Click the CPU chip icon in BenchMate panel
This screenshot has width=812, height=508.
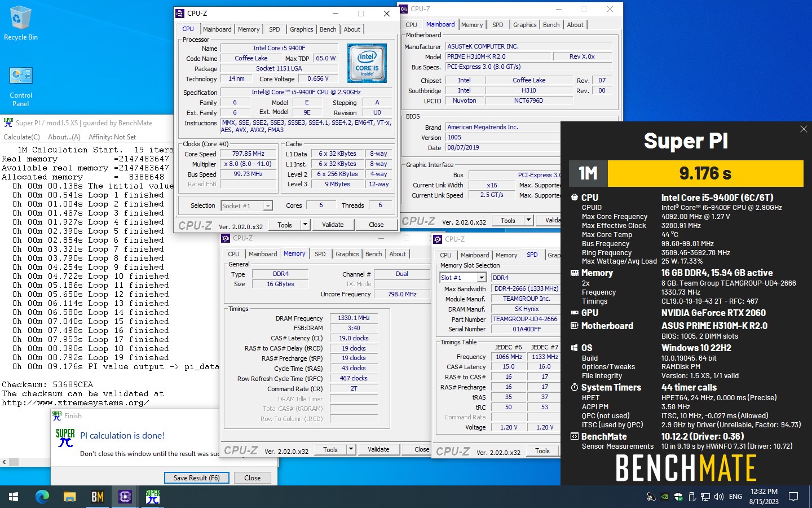click(575, 198)
